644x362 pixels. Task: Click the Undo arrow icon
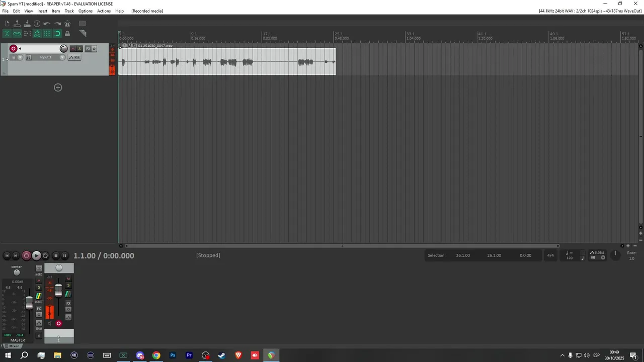[x=47, y=24]
